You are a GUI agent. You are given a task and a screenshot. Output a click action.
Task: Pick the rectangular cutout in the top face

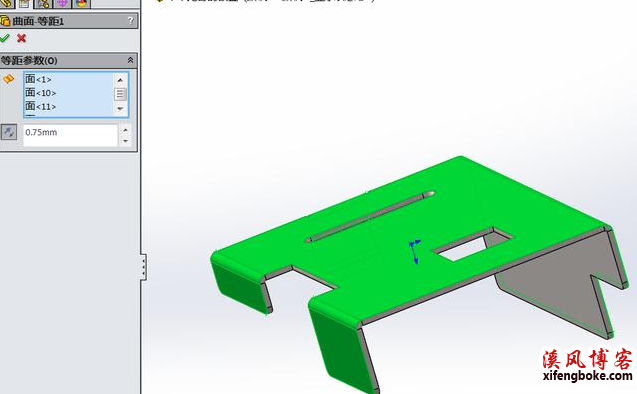[473, 244]
